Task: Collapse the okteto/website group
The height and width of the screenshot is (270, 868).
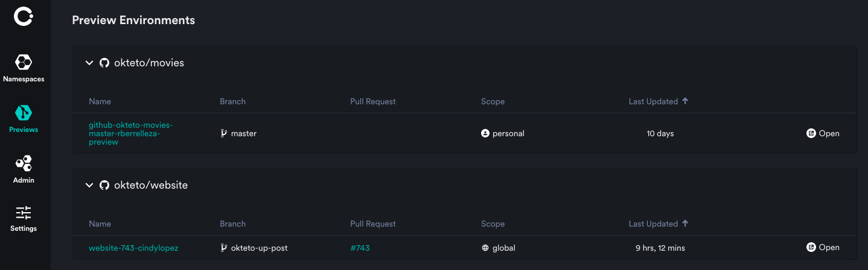Action: click(x=89, y=185)
